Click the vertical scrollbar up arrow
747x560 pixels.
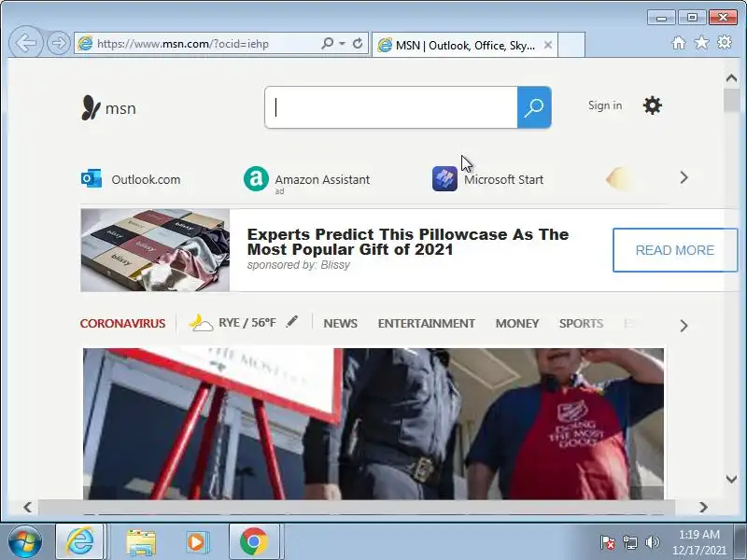731,78
